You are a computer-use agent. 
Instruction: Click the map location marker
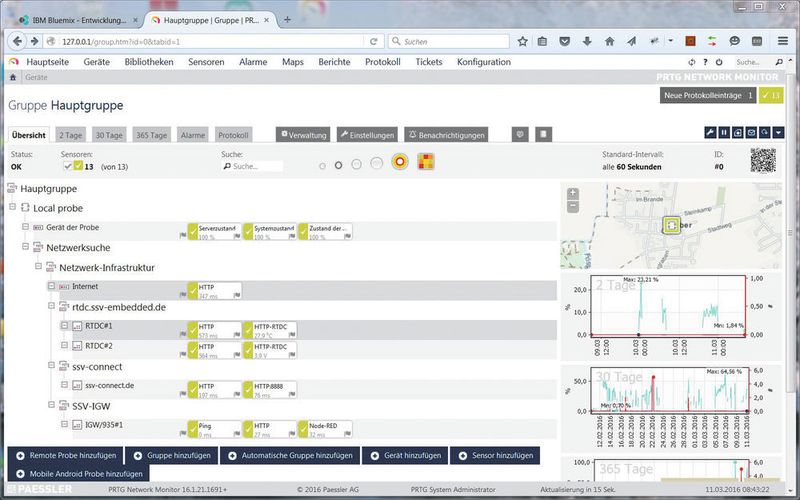pos(671,224)
